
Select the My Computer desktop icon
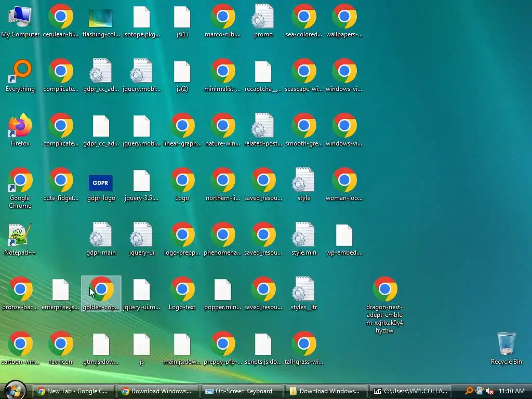coord(20,21)
